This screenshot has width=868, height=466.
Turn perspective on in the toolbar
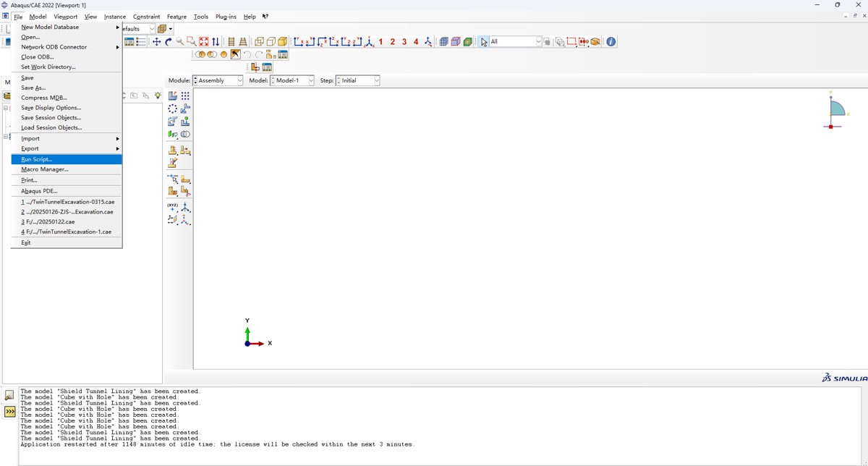pyautogui.click(x=243, y=42)
